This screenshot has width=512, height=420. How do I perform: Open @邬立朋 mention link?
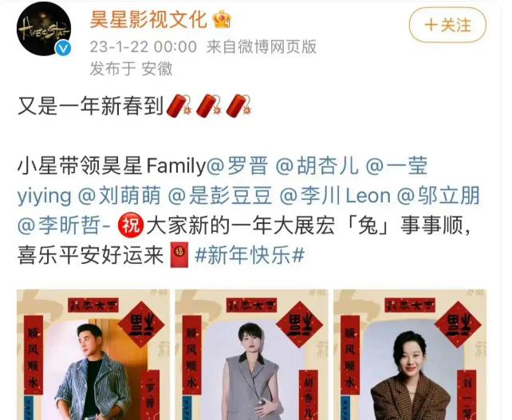tap(439, 195)
